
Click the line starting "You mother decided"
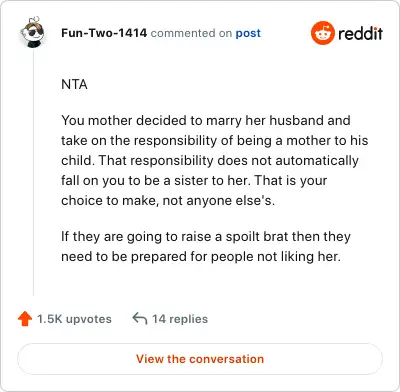pyautogui.click(x=206, y=121)
